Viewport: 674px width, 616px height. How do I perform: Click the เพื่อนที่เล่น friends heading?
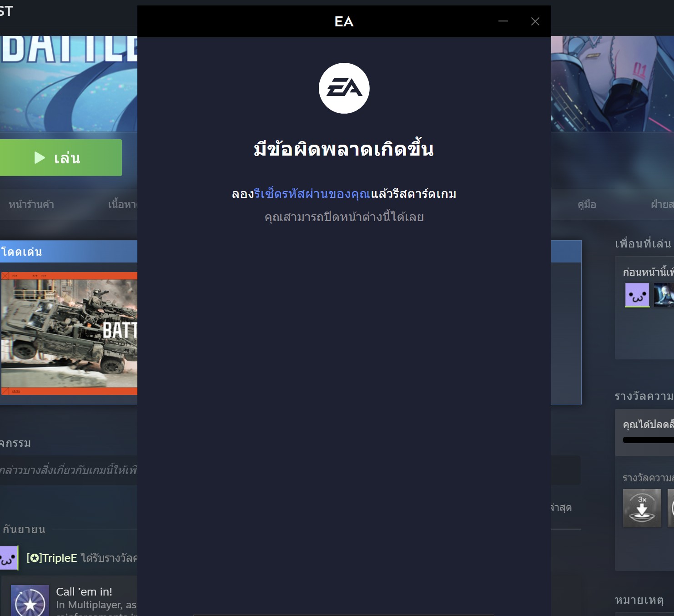point(643,244)
